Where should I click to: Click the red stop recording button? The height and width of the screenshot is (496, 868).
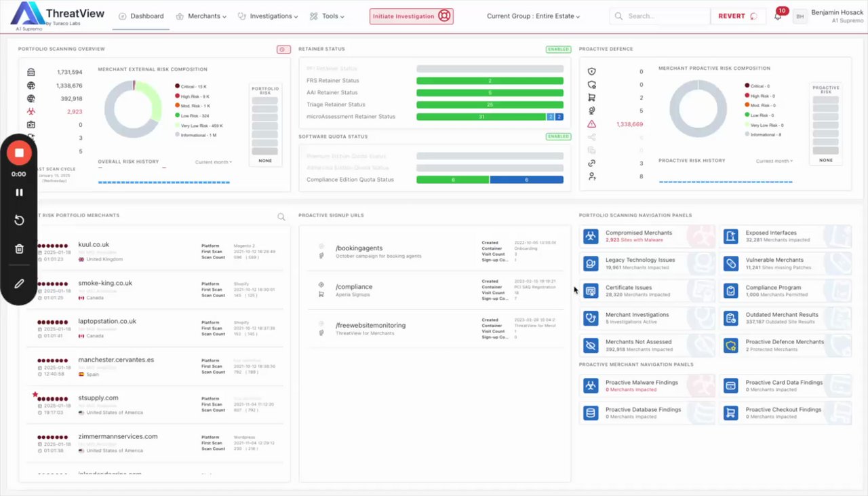pyautogui.click(x=19, y=153)
